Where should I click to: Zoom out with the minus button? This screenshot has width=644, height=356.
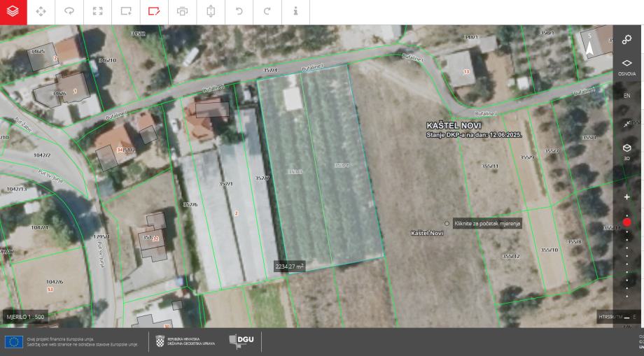[x=626, y=317]
